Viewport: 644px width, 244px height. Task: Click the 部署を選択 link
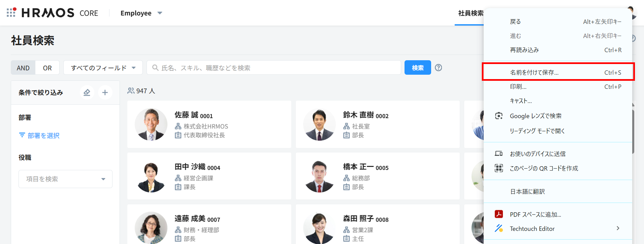pyautogui.click(x=43, y=135)
